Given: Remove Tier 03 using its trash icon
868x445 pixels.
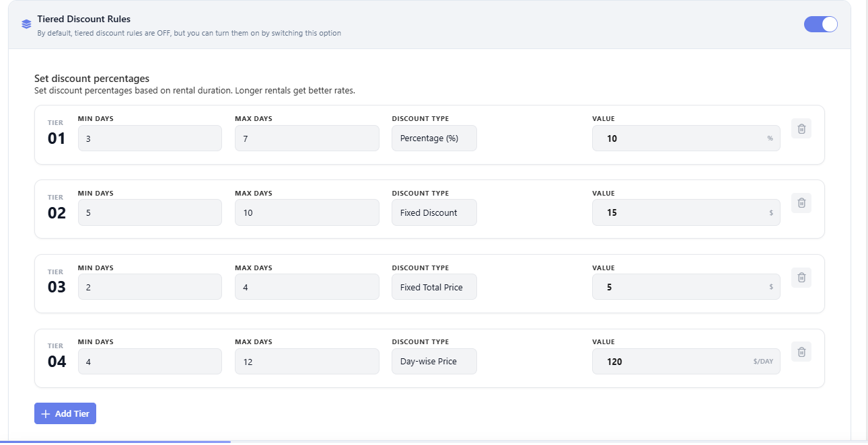Looking at the screenshot, I should (801, 277).
